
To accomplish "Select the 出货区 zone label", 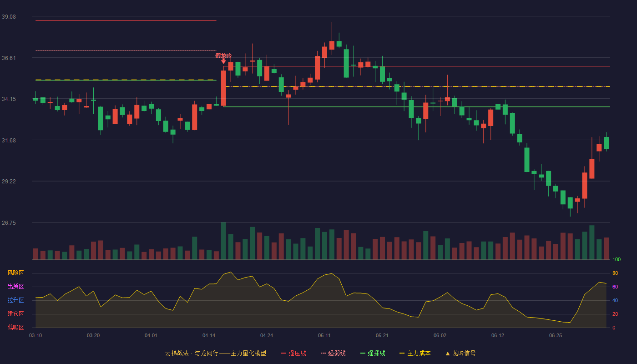I will click(x=15, y=287).
